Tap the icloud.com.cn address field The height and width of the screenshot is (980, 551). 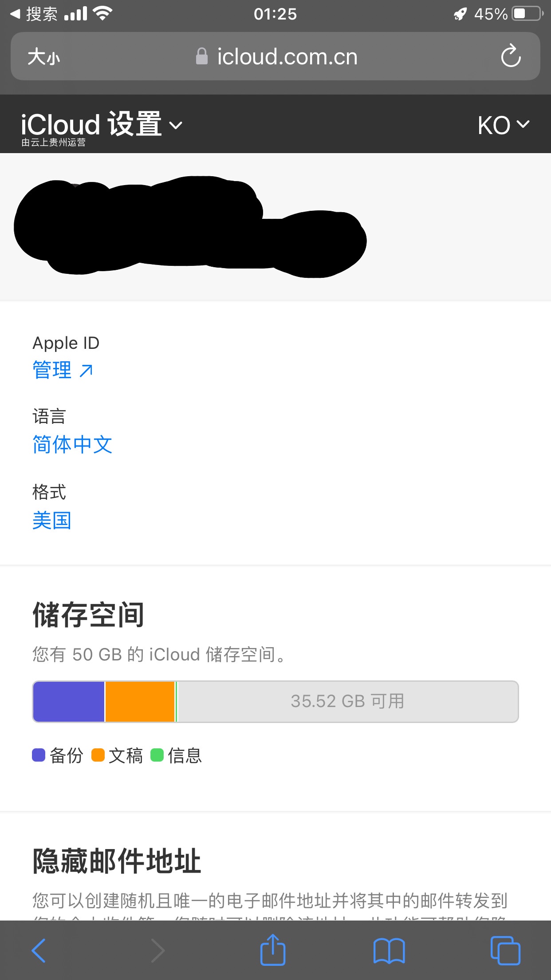pyautogui.click(x=287, y=56)
